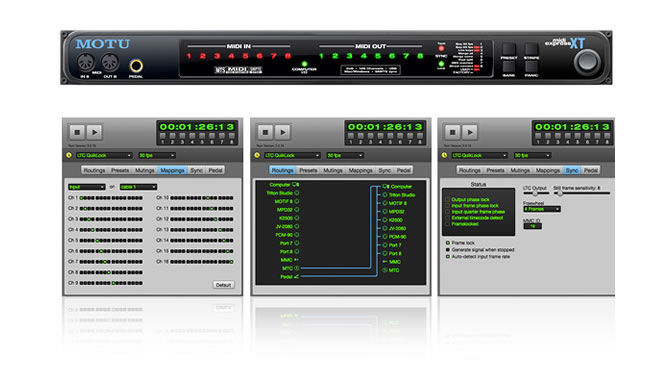Click Stop in the Mappings window
Screen dimensions: 670x382
click(x=77, y=132)
